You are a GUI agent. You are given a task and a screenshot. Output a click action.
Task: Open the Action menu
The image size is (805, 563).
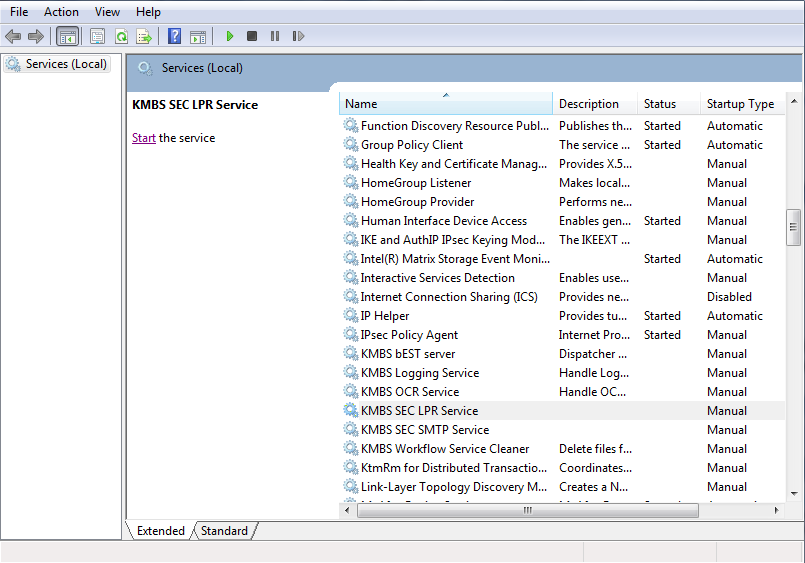coord(61,12)
